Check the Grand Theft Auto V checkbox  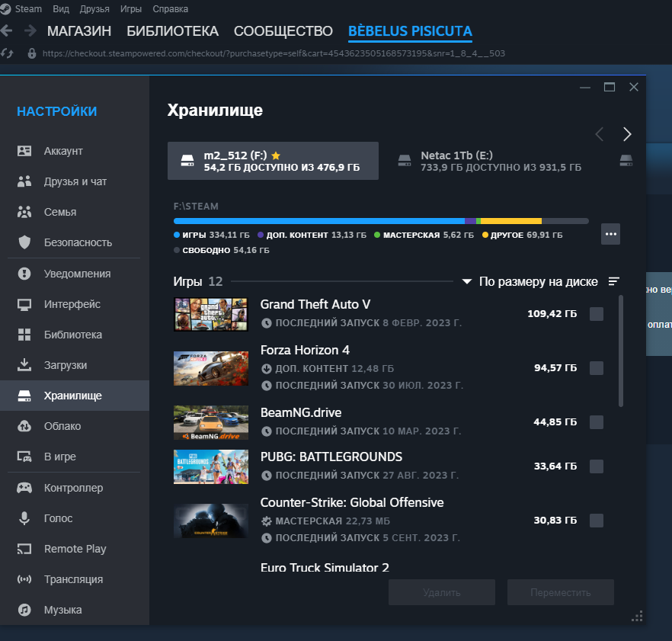(596, 314)
